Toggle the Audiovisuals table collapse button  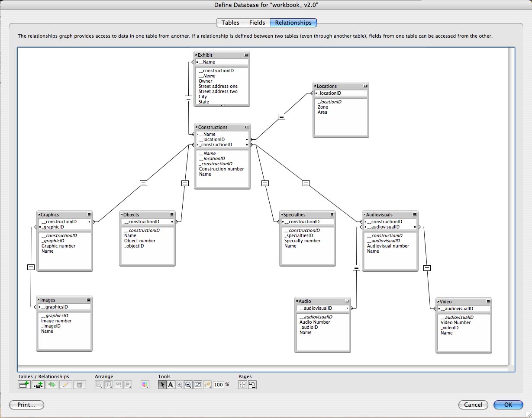(415, 215)
